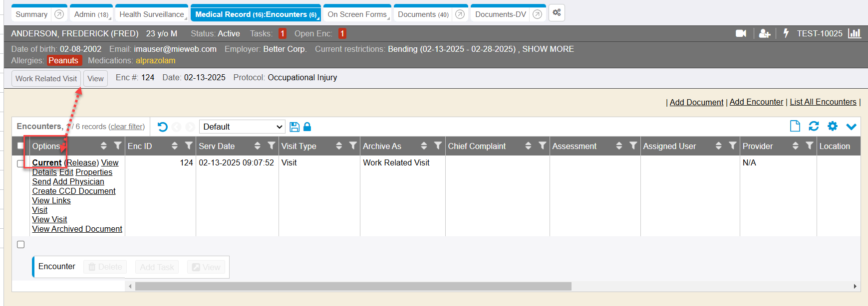Screen dimensions: 868x306
Task: Check the encounter 124 row checkbox
Action: (20, 163)
